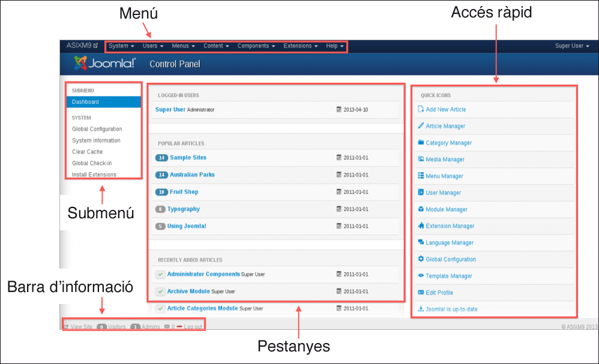The image size is (599, 364).
Task: Open Install Extensions in submenu
Action: pos(94,175)
